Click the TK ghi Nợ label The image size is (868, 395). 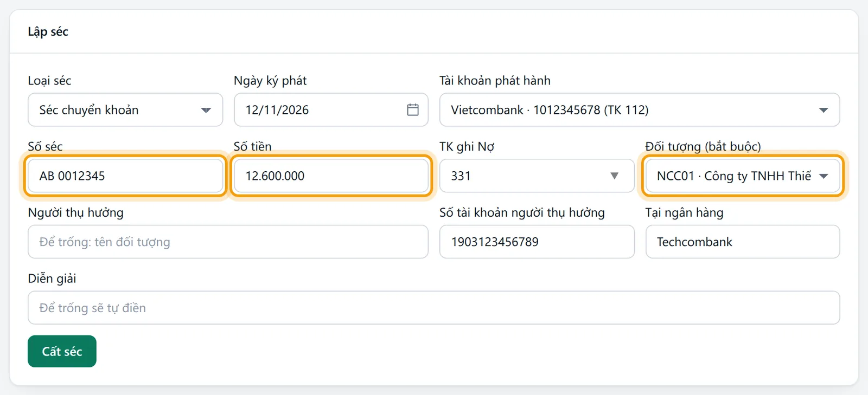tap(467, 146)
